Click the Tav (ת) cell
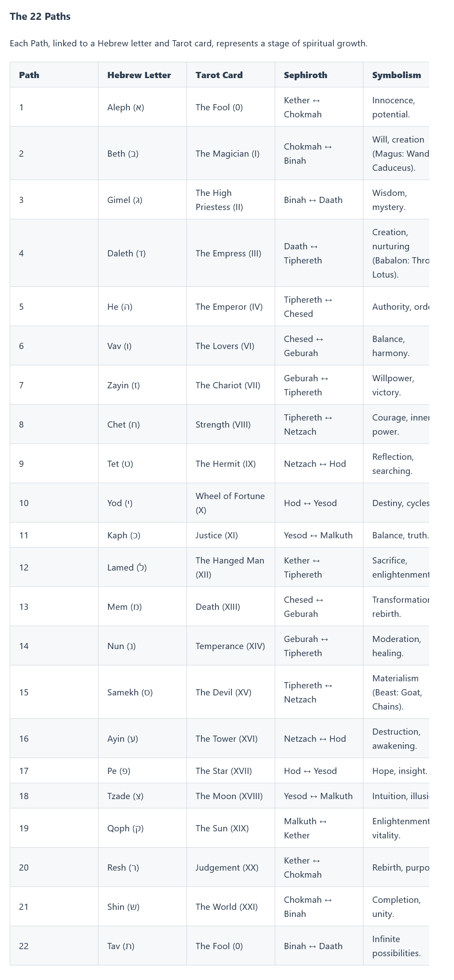 point(121,946)
